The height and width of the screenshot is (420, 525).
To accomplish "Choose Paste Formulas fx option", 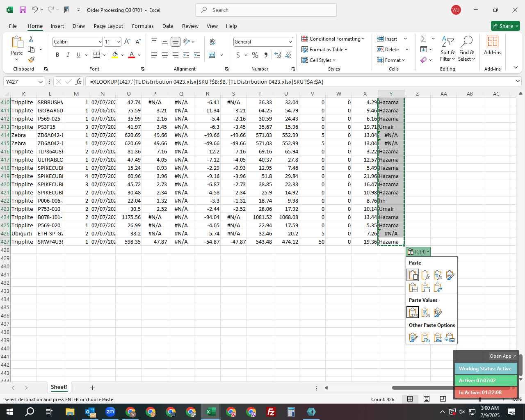I will pyautogui.click(x=425, y=275).
